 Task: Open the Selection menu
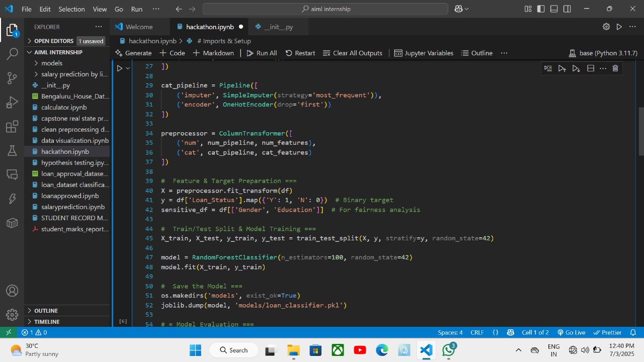click(x=71, y=9)
